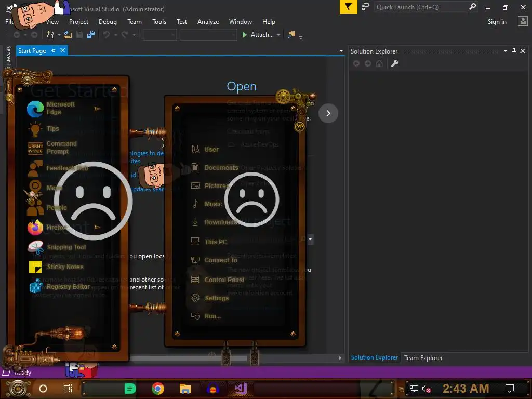
Task: Select the Start Page tab
Action: point(32,50)
